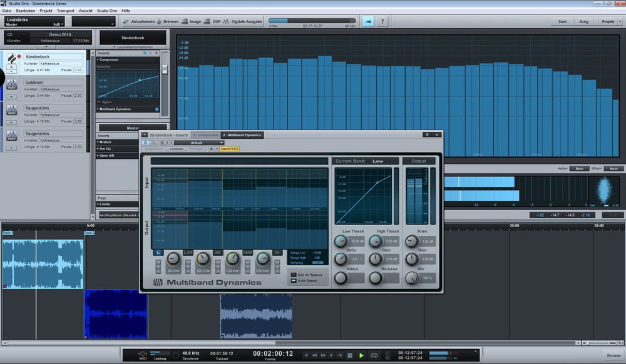This screenshot has height=364, width=626.
Task: Click the Kopieren button in plugin window
Action: click(x=177, y=149)
